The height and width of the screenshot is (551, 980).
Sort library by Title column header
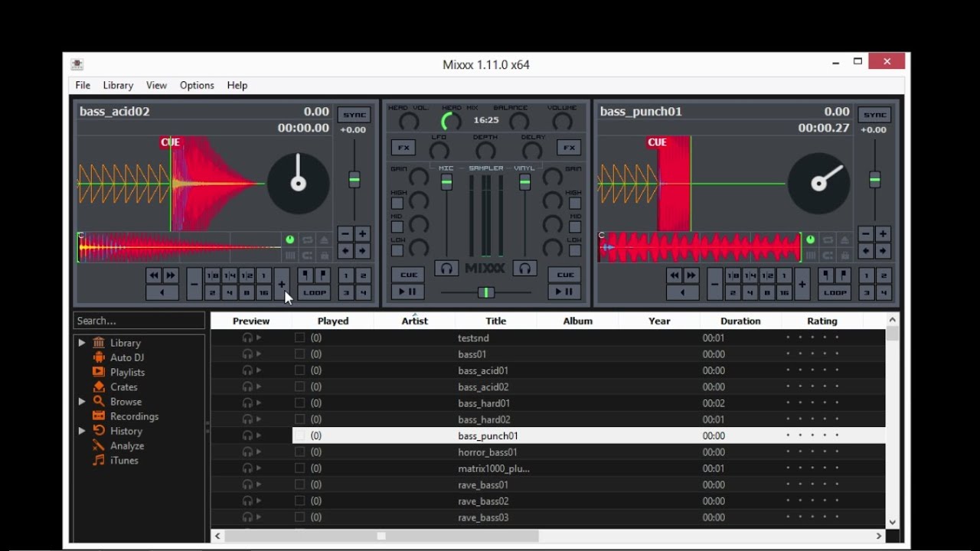click(x=496, y=321)
